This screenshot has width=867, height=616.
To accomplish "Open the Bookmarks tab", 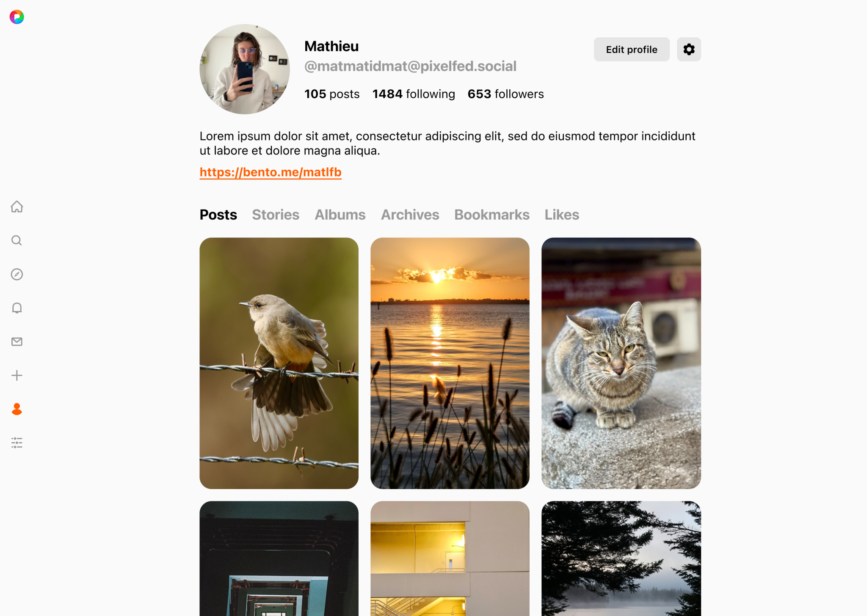I will pos(492,215).
